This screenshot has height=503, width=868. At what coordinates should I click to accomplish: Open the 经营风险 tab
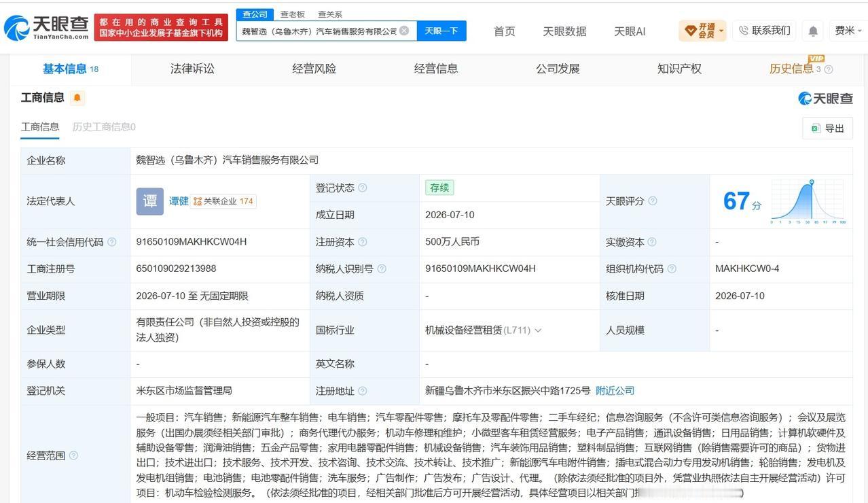tap(314, 69)
